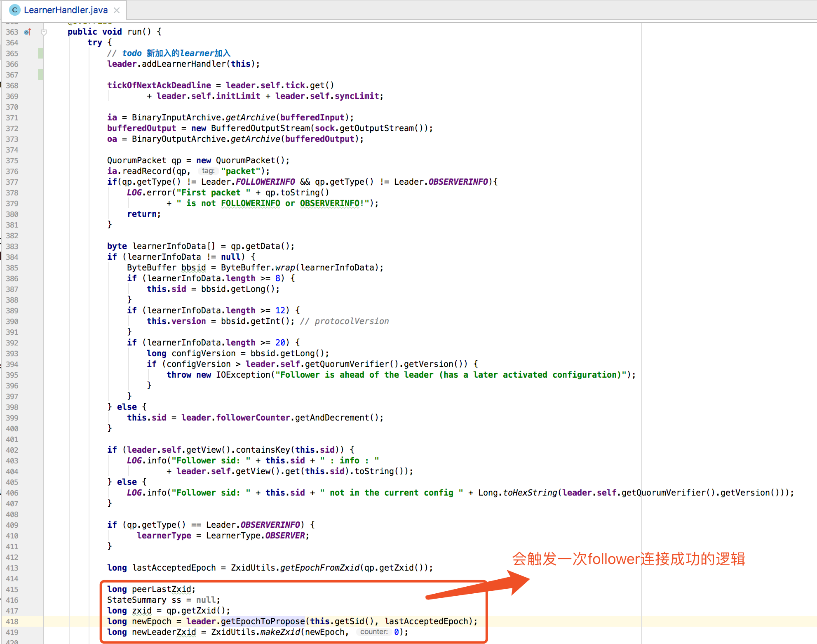The width and height of the screenshot is (817, 644).
Task: Click the Java class icon on LearnerHandler tab
Action: click(14, 10)
